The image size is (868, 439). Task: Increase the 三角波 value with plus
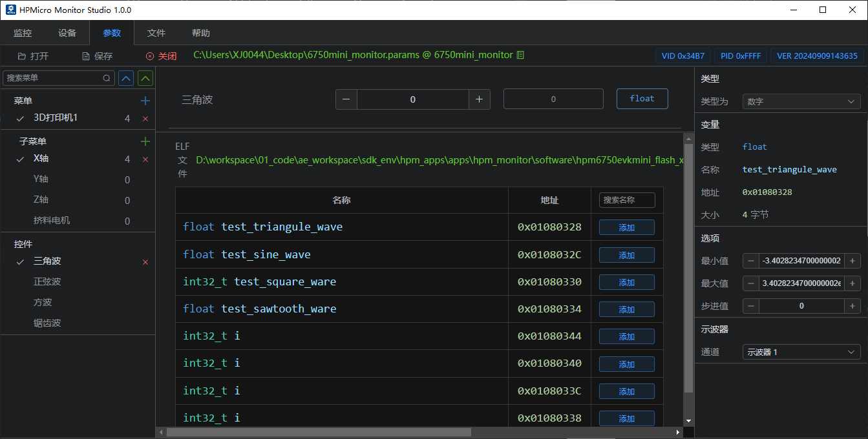pyautogui.click(x=479, y=99)
